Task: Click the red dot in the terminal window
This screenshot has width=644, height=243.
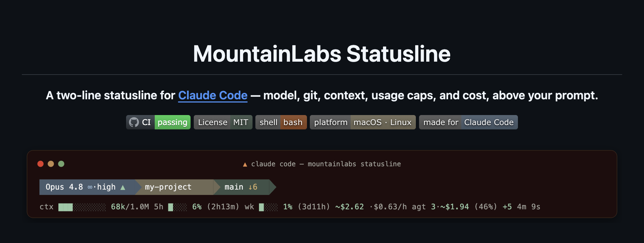Action: [x=40, y=164]
